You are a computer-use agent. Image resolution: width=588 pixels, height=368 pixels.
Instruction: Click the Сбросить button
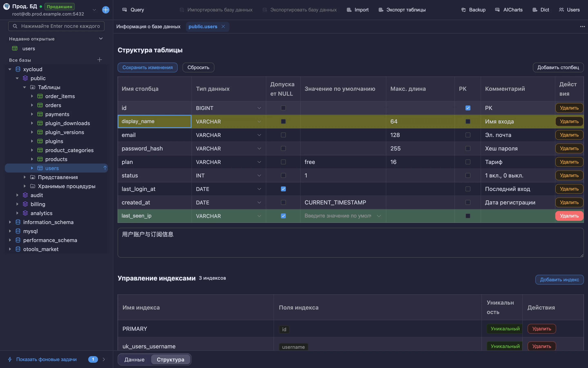click(x=198, y=67)
